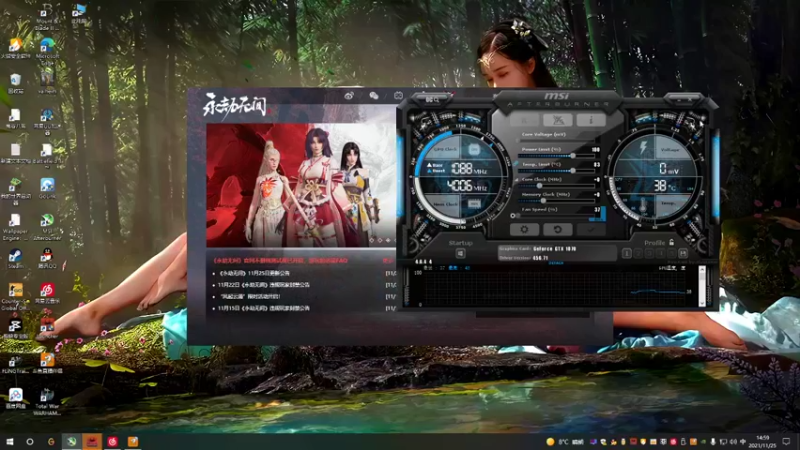This screenshot has height=450, width=800.
Task: Open the 11月15日 announcement in launcher
Action: [263, 308]
